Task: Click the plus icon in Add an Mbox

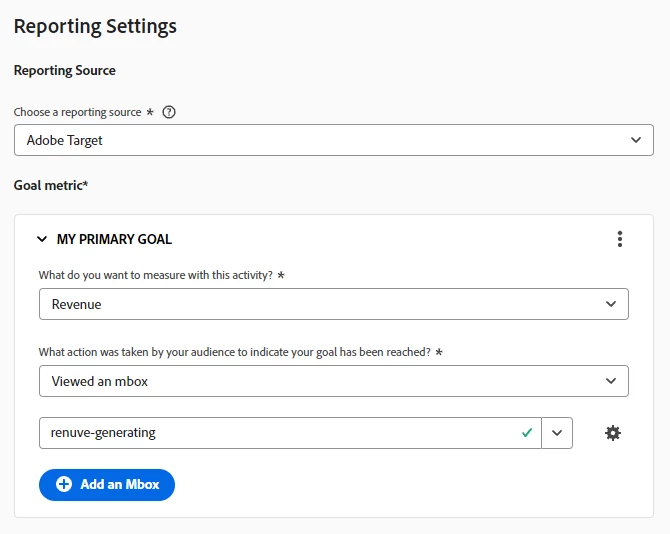Action: tap(64, 484)
